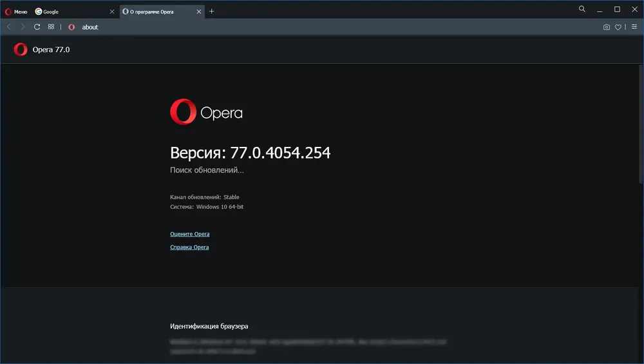Go forward with the forward arrow
This screenshot has width=644, height=364.
click(23, 26)
